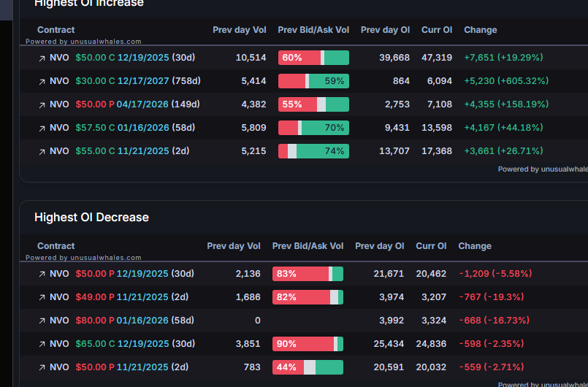Open arrow icon for NVO $50.00 P 11/21/2025 decrease row
Viewport: 588px width, 387px height.
coord(42,367)
